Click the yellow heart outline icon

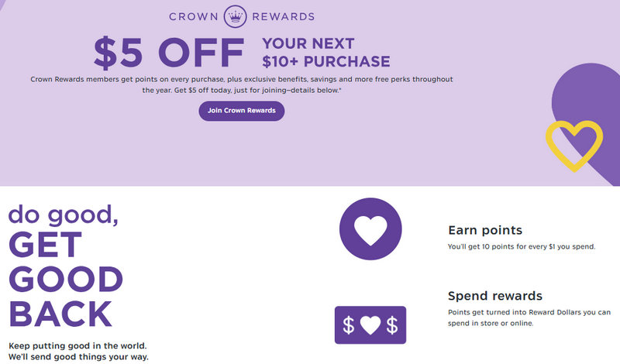click(x=573, y=144)
